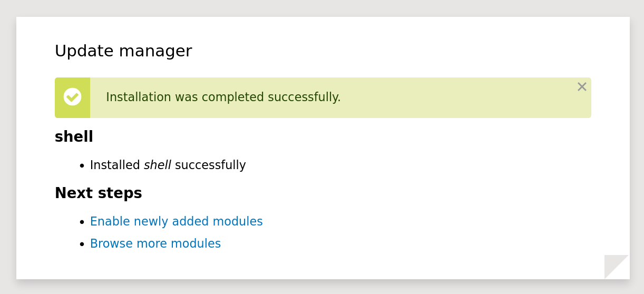
Task: Click the word Installation in the status banner
Action: coord(139,97)
